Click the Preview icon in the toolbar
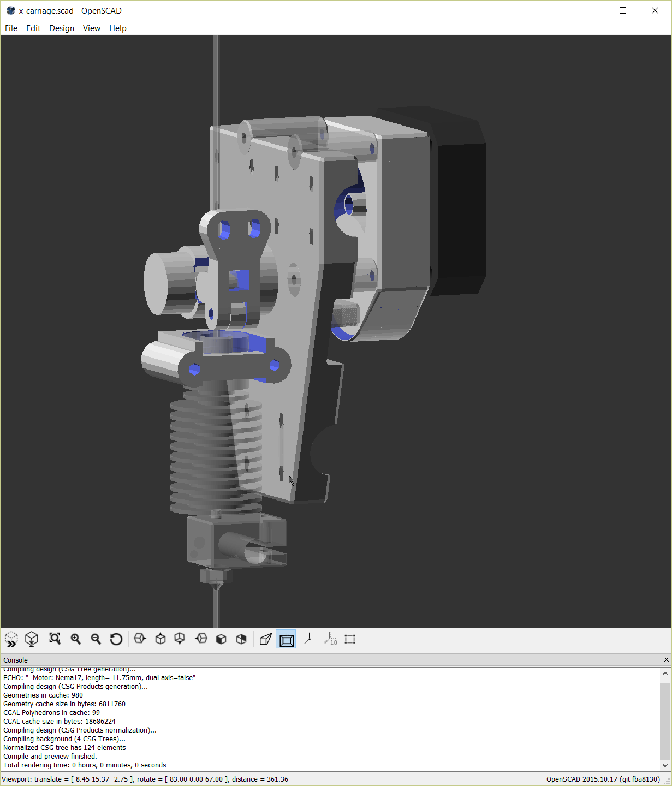Screen dimensions: 672x786 [x=11, y=639]
